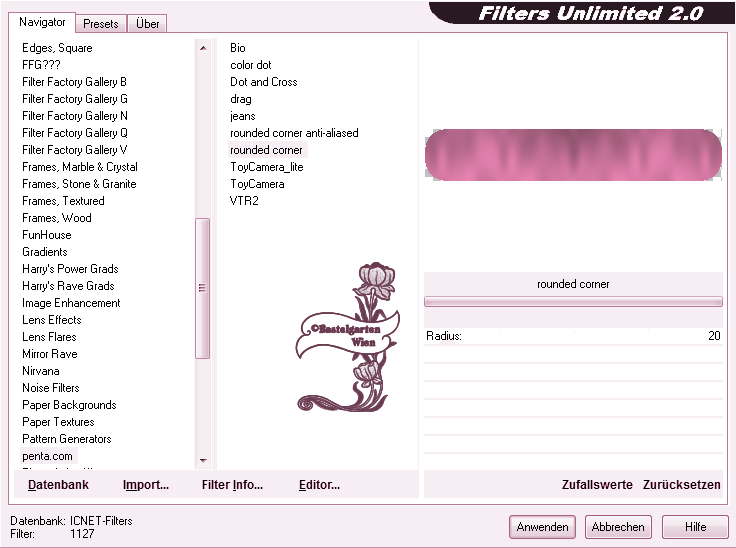Select Frames, Textured category
Image resolution: width=736 pixels, height=548 pixels.
click(63, 201)
